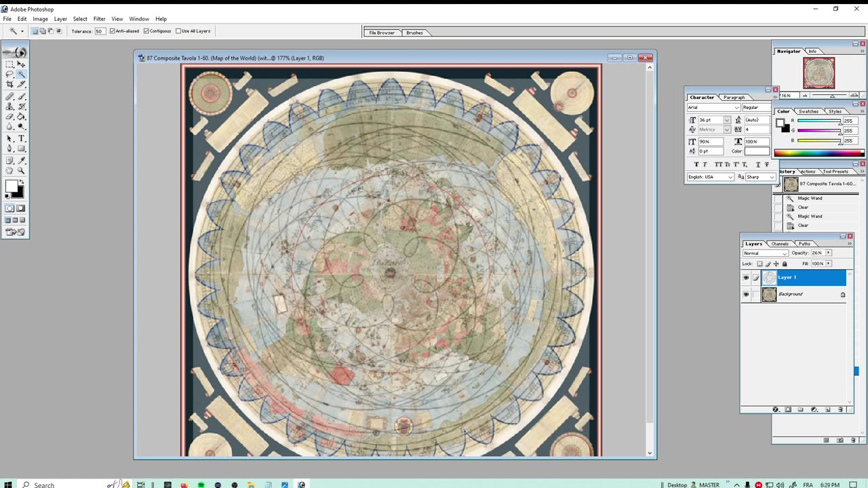
Task: Select the History Brush tool
Action: [x=21, y=106]
